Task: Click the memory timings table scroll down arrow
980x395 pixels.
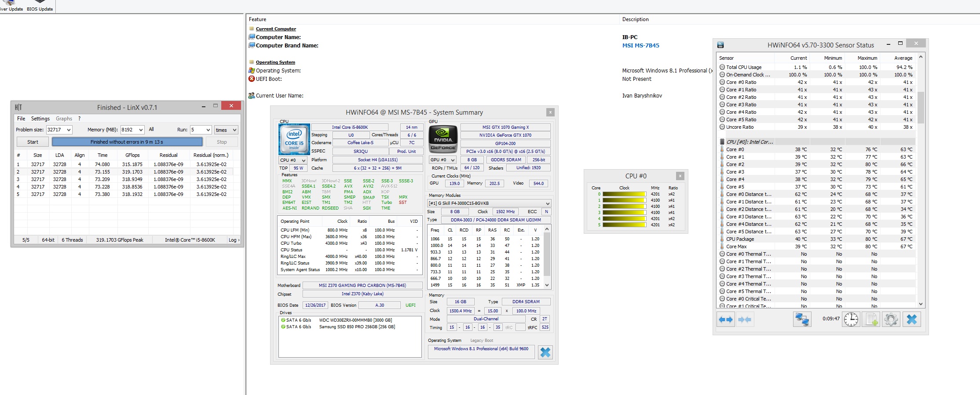Action: coord(547,285)
